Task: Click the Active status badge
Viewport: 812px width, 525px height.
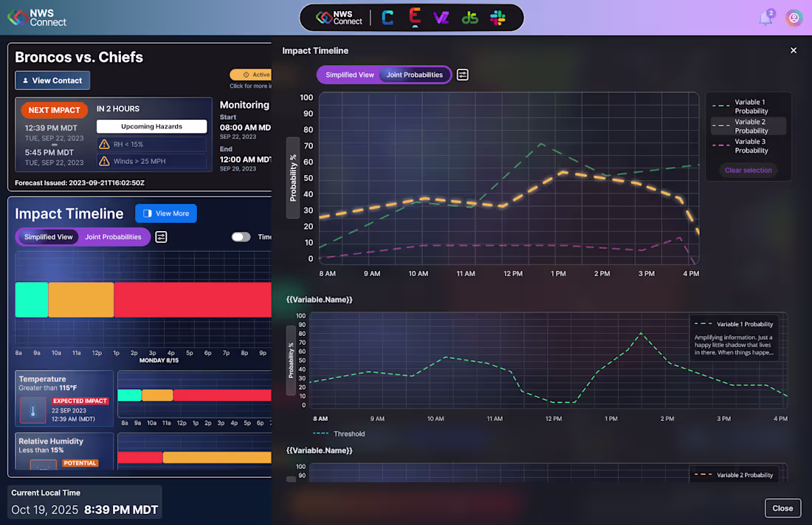Action: click(251, 75)
